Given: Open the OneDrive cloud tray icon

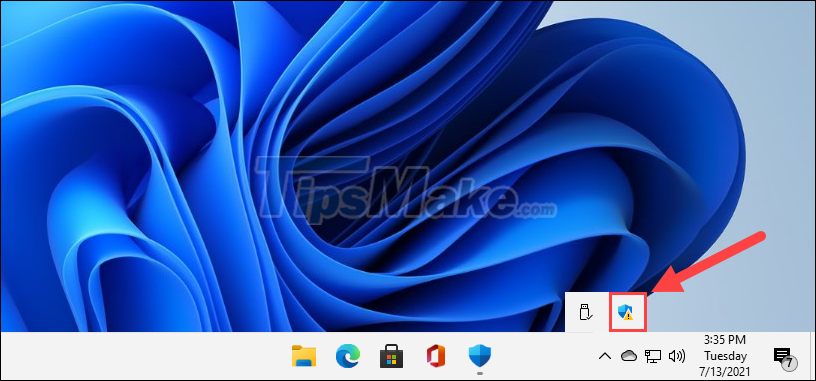Looking at the screenshot, I should (629, 356).
